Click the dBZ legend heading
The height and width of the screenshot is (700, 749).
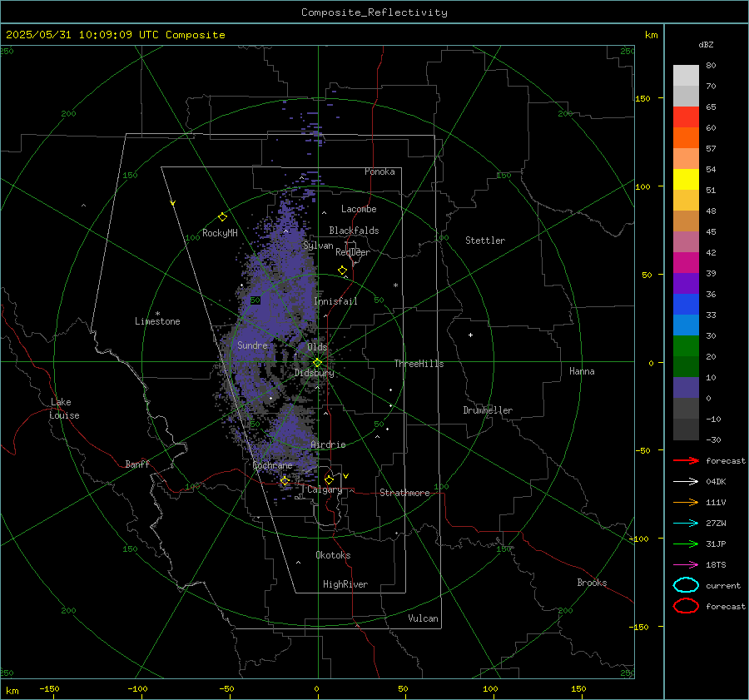tap(706, 44)
